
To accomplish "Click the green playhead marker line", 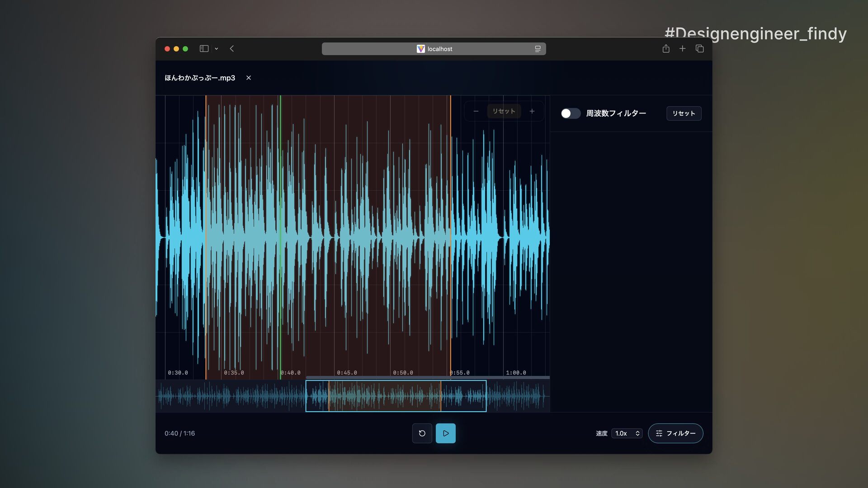I will click(280, 226).
